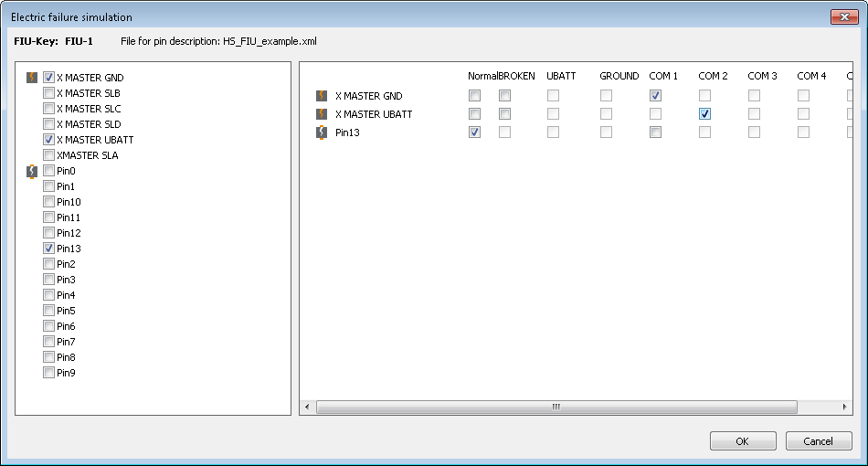The height and width of the screenshot is (466, 868).
Task: Enable the X MASTER SLD checkbox
Action: pos(48,124)
